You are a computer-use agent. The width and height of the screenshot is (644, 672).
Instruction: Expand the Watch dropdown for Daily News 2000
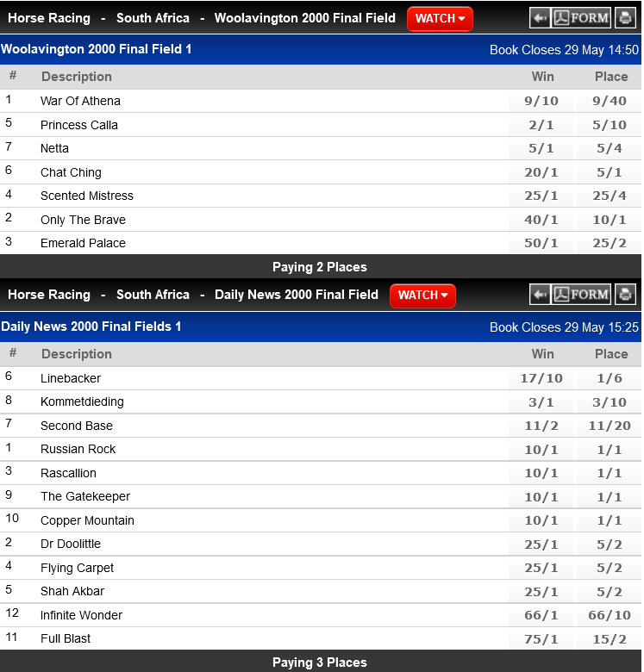[422, 296]
